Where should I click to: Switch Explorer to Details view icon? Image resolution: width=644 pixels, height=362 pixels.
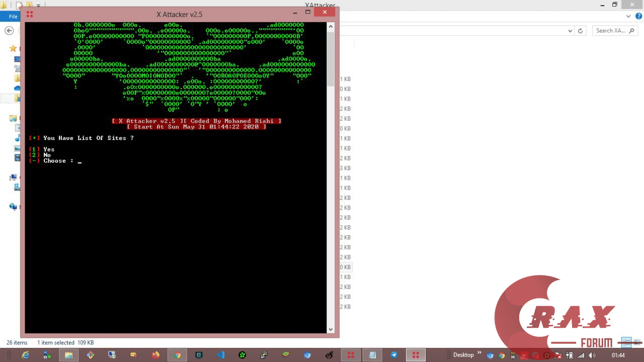point(626,342)
